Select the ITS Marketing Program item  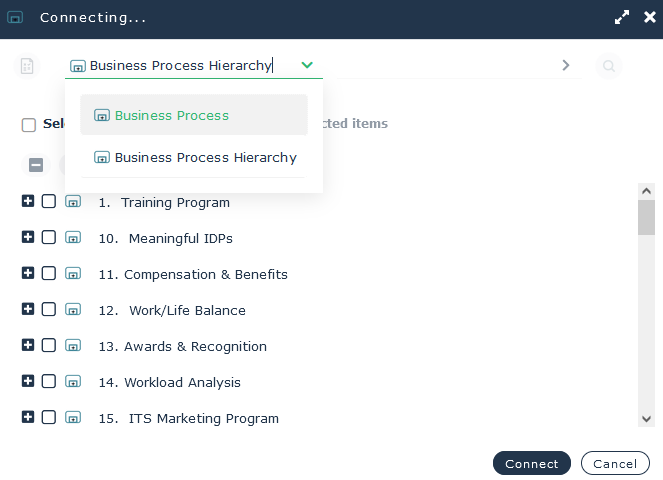tap(203, 418)
